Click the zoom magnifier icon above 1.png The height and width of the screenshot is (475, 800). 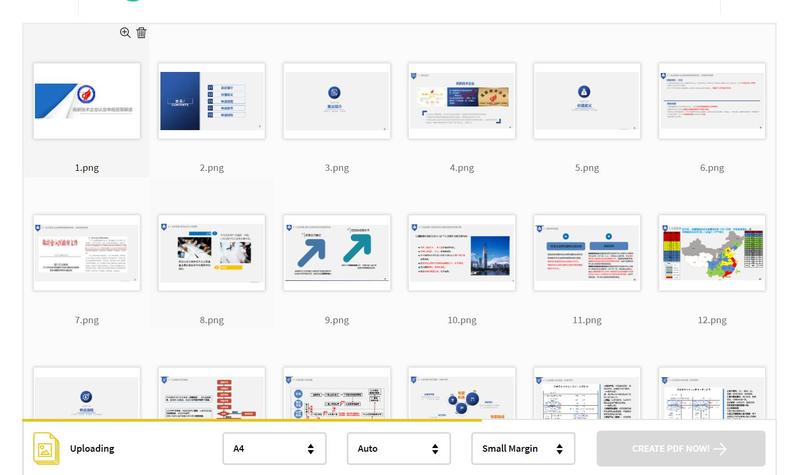(125, 33)
